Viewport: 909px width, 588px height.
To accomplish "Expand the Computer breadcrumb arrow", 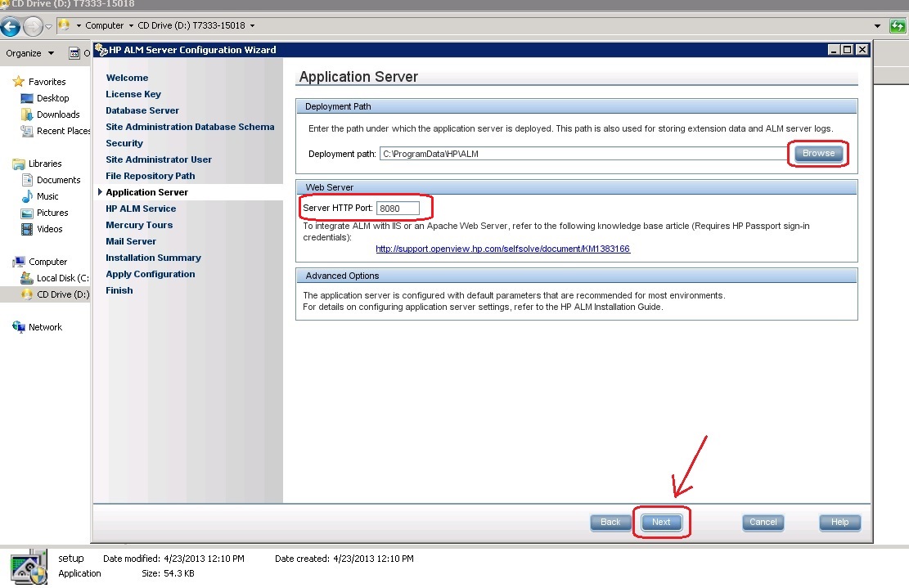I will (x=131, y=25).
